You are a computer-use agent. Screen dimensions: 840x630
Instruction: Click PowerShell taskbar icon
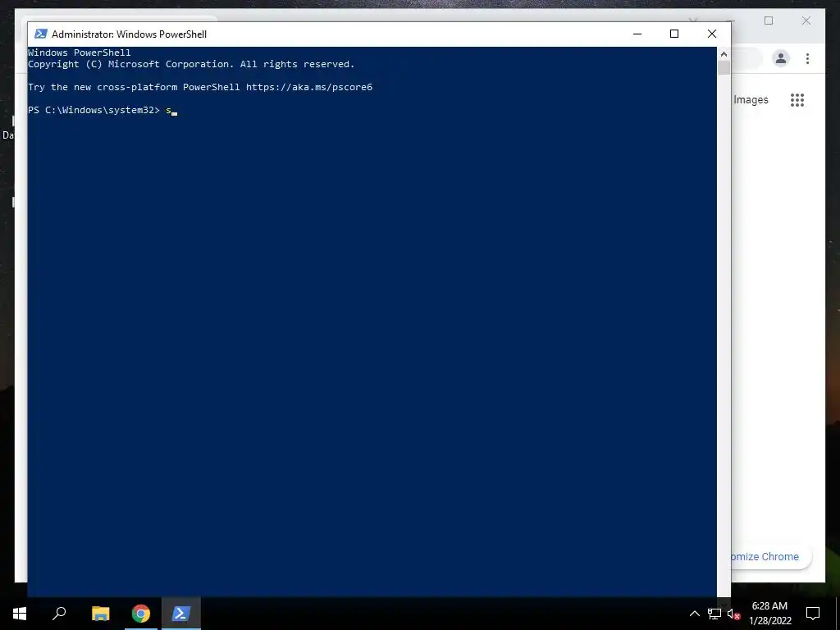coord(181,614)
